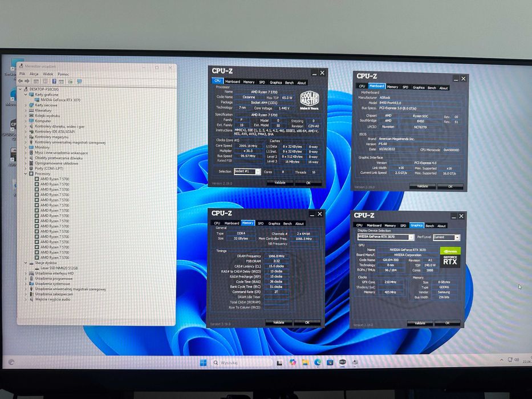The width and height of the screenshot is (532, 399).
Task: Click OK in CPU-Z Mainboard window
Action: click(450, 186)
